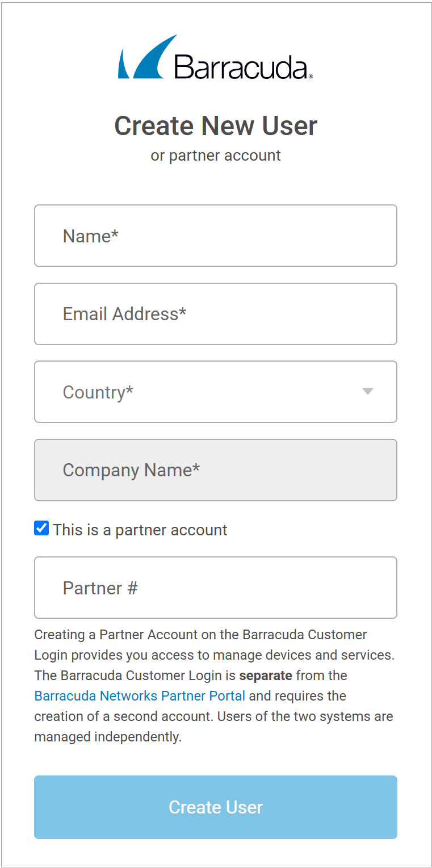Select the Email Address field
The width and height of the screenshot is (432, 868).
pos(216,314)
